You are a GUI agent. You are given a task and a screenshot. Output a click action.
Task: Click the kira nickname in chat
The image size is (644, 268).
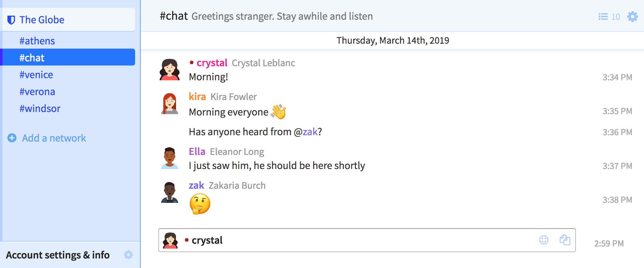point(197,96)
